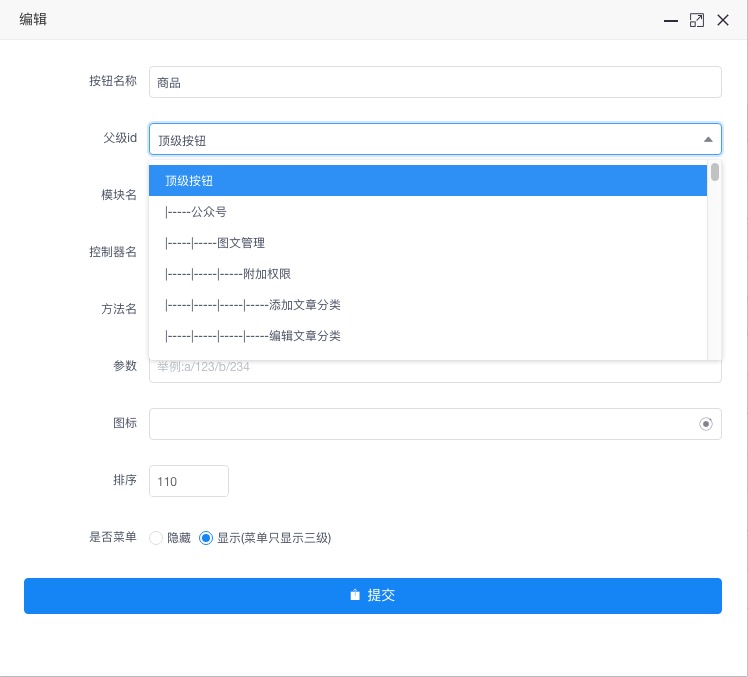Click the 排序 field showing 110

pos(188,481)
